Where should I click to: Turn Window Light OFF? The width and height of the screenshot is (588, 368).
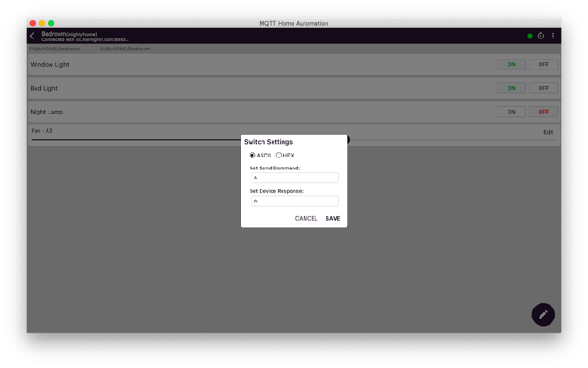click(543, 65)
